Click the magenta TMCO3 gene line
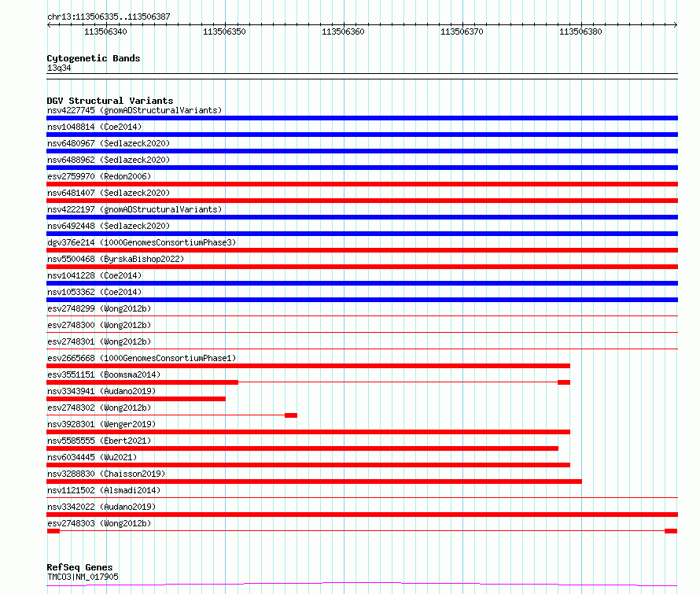 [x=362, y=585]
